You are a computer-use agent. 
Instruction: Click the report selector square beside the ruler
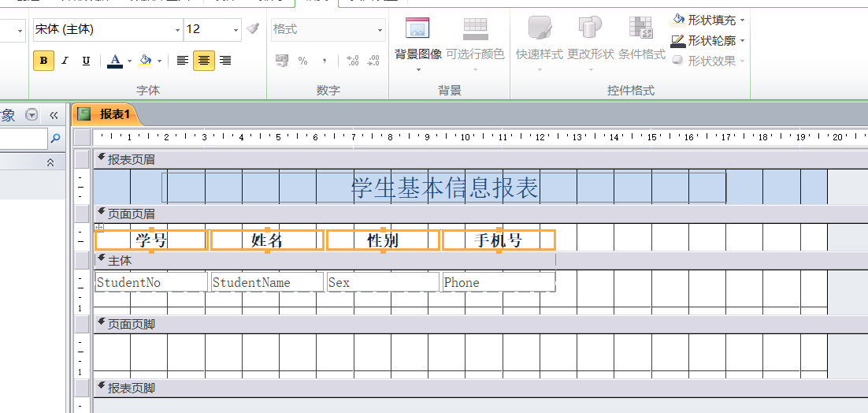click(82, 137)
